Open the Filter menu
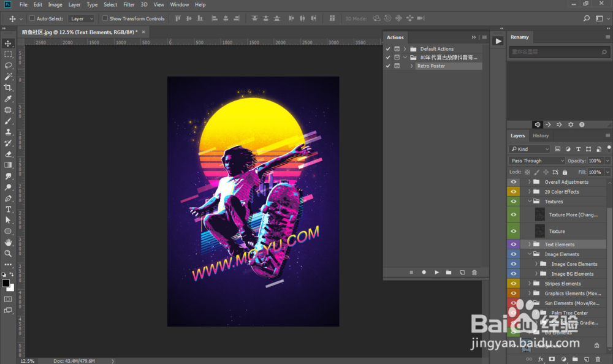 tap(129, 5)
